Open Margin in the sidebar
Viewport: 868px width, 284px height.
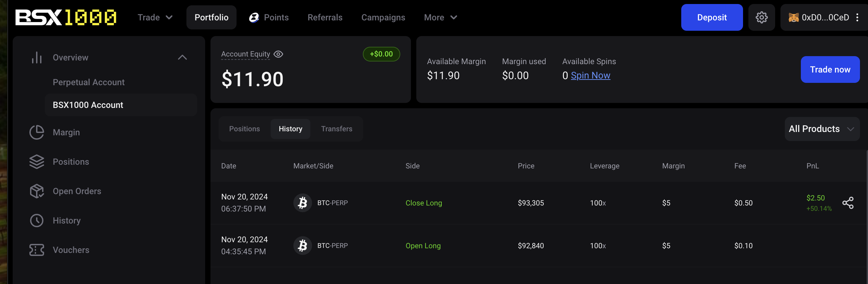66,132
